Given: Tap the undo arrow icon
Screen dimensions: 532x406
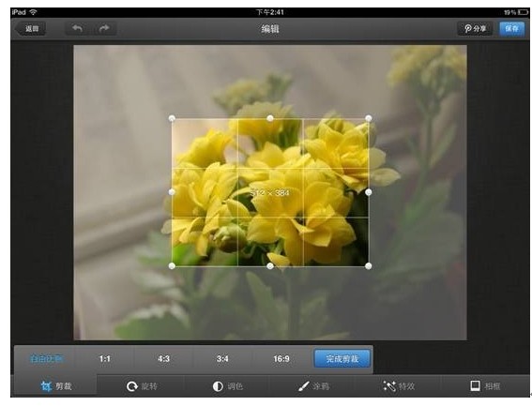Looking at the screenshot, I should click(x=78, y=28).
